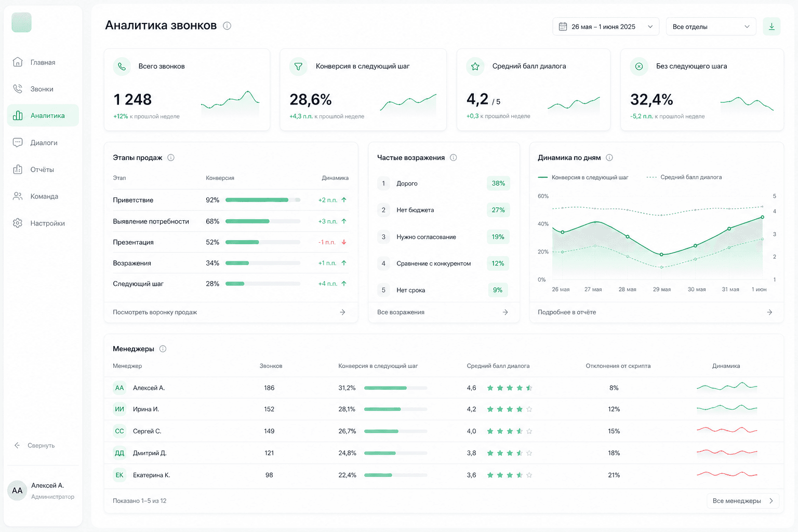
Task: Click the info icon next to Этапы продаж
Action: pyautogui.click(x=171, y=157)
